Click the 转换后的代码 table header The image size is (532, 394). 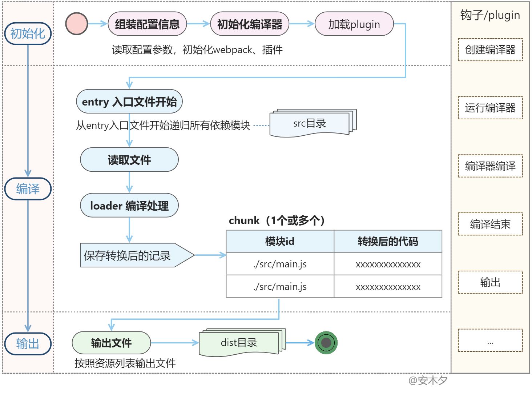pyautogui.click(x=388, y=241)
